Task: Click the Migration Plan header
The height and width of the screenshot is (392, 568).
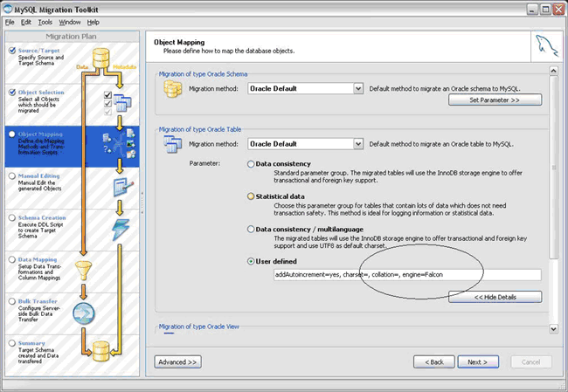Action: coord(72,37)
